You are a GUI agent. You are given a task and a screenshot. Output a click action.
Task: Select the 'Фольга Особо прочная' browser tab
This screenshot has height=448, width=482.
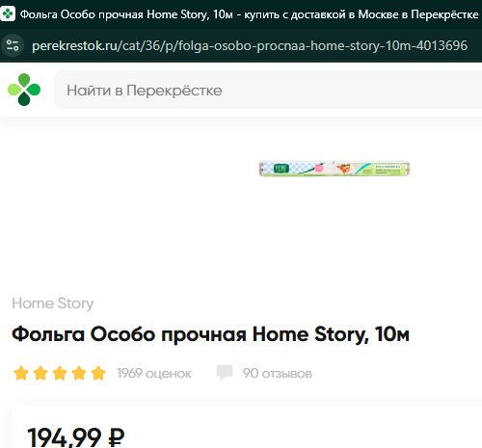241,14
